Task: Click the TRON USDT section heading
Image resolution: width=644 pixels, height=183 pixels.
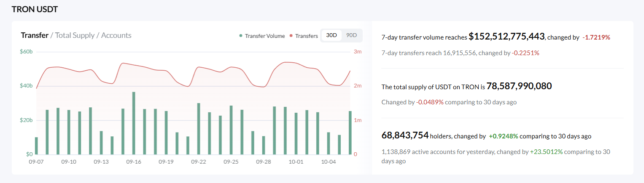Action: [x=35, y=9]
